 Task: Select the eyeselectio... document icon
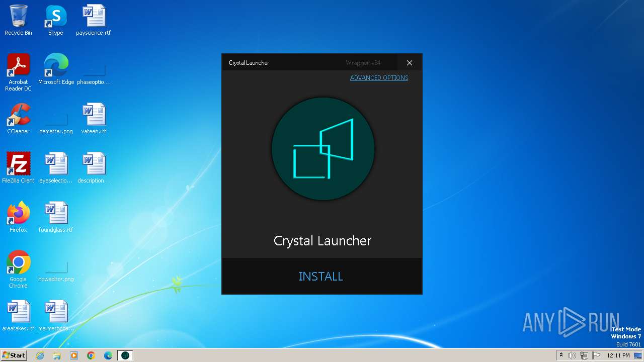[x=56, y=168]
